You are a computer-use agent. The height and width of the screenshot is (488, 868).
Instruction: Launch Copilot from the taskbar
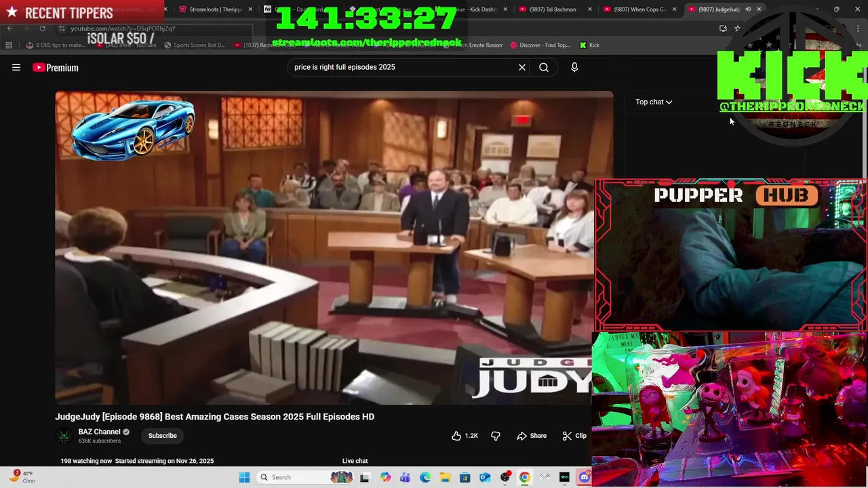pyautogui.click(x=385, y=477)
